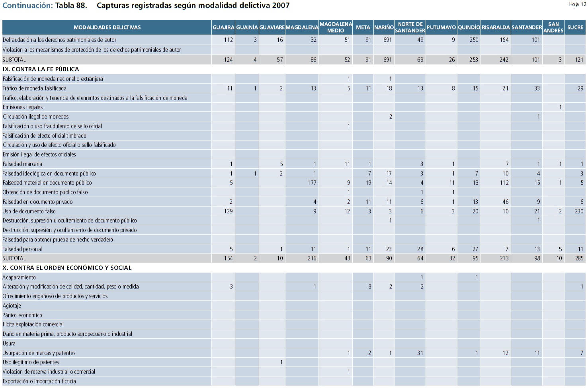Select the QUINDÍO column header
The image size is (588, 388).
click(469, 27)
